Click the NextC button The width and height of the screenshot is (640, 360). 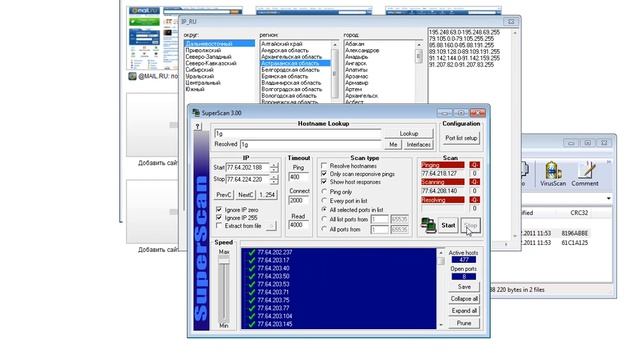click(245, 195)
